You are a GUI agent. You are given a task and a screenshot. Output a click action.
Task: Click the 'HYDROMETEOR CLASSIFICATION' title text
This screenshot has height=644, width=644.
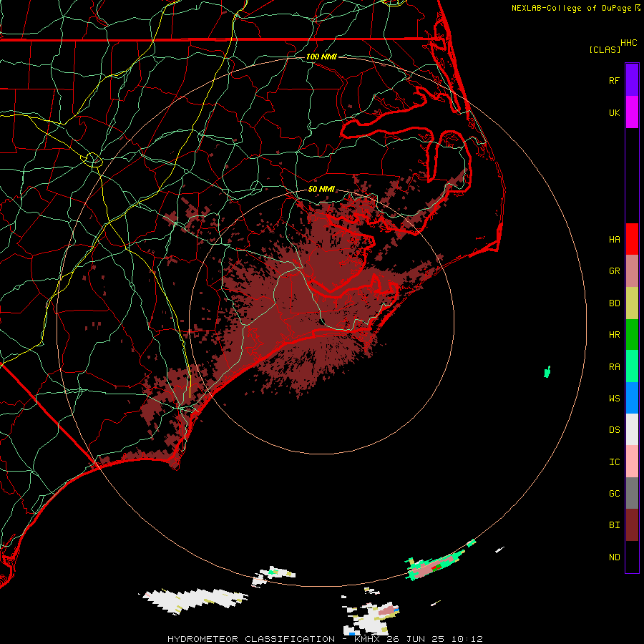pos(251,639)
